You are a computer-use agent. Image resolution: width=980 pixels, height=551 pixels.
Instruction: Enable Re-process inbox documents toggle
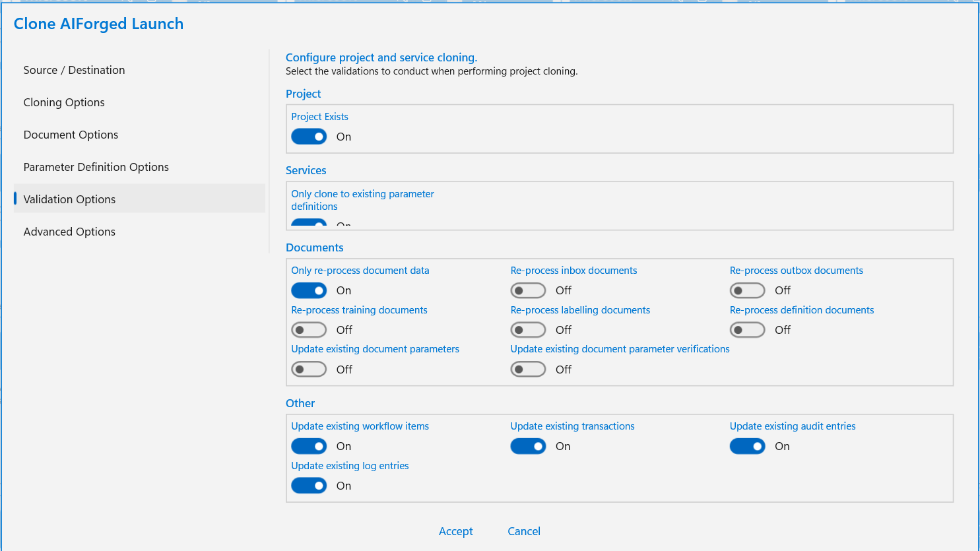(x=528, y=290)
